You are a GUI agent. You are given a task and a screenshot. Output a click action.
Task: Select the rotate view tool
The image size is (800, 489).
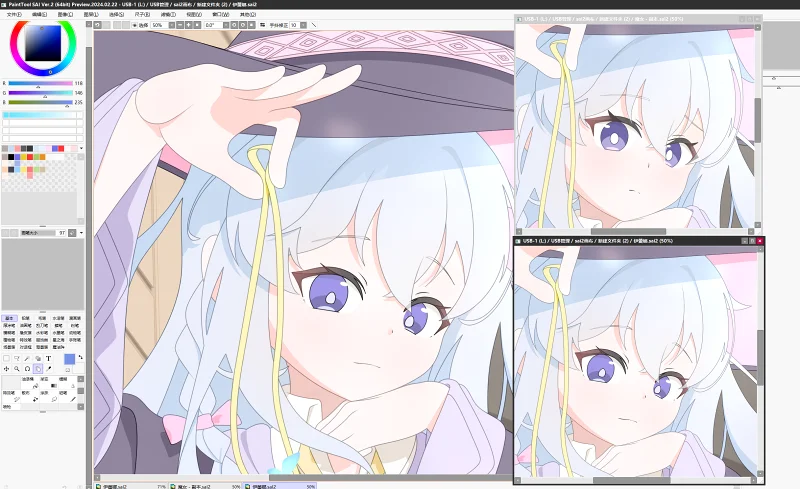point(27,369)
